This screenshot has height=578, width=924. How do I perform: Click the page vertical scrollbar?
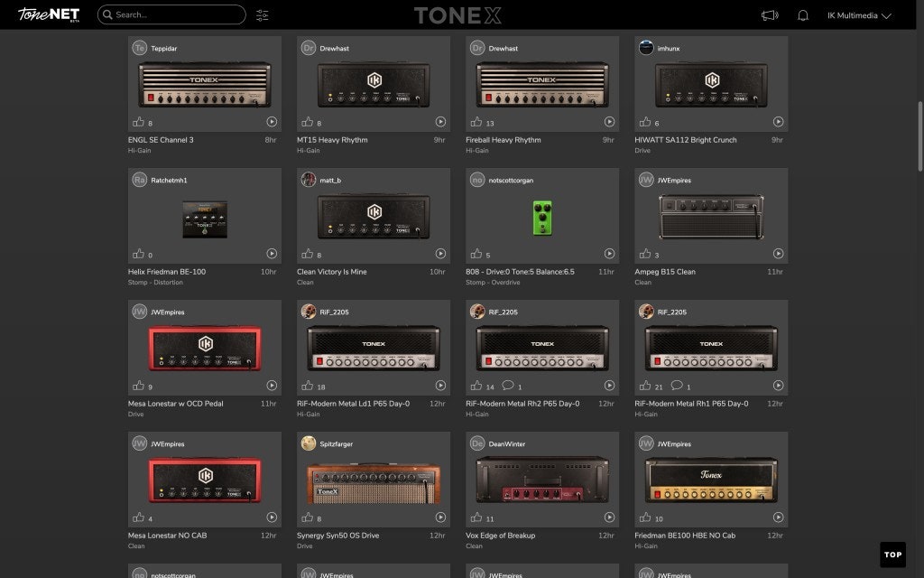coord(919,135)
